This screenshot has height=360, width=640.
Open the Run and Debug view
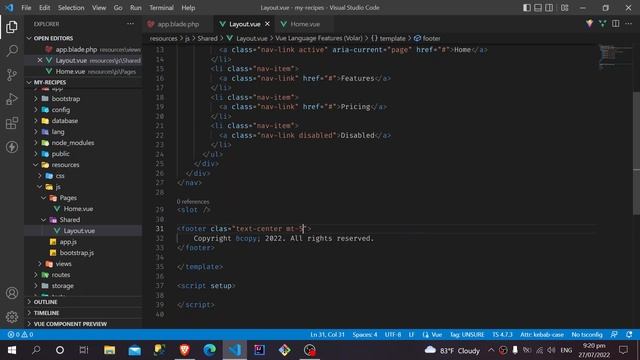pyautogui.click(x=12, y=99)
